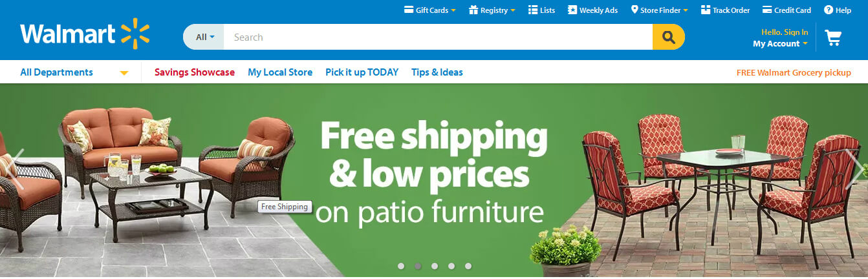Click the yellow search magnifier button
This screenshot has width=868, height=279.
point(669,37)
